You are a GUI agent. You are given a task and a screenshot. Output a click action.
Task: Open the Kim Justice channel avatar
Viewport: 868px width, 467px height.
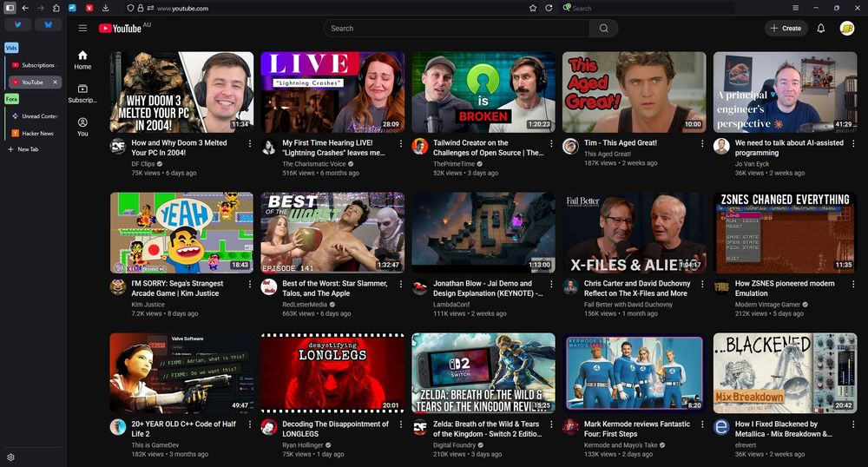(118, 287)
